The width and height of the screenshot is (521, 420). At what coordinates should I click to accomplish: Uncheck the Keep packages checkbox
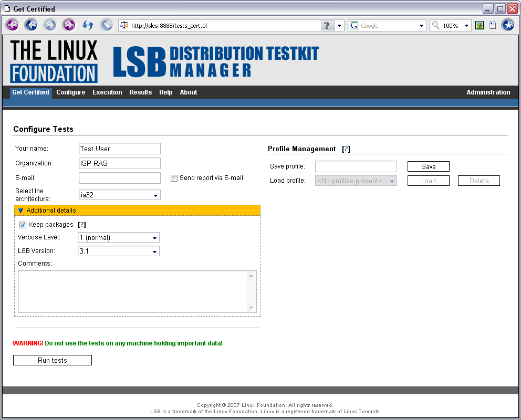tap(23, 225)
